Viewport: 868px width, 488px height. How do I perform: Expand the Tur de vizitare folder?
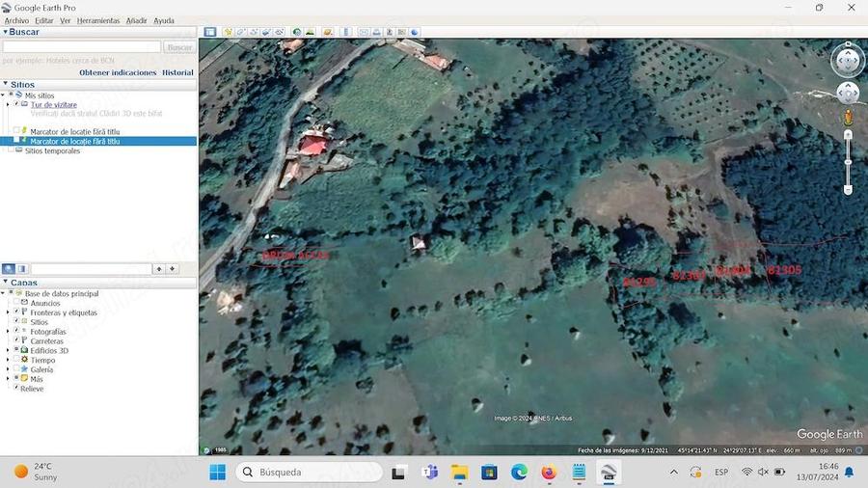coord(9,104)
